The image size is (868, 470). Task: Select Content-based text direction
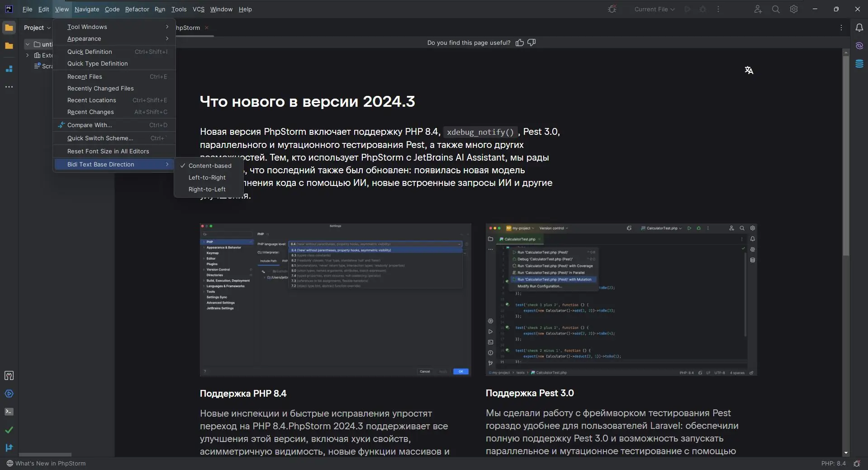click(x=209, y=166)
